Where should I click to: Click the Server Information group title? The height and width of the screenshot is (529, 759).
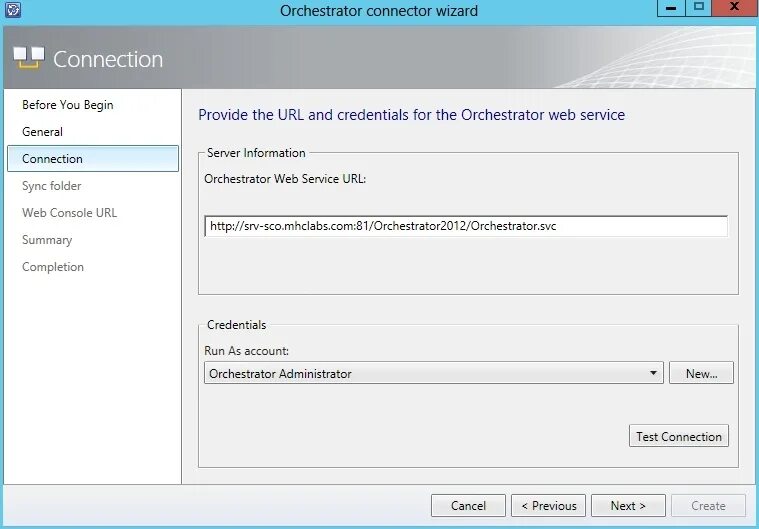[x=256, y=153]
